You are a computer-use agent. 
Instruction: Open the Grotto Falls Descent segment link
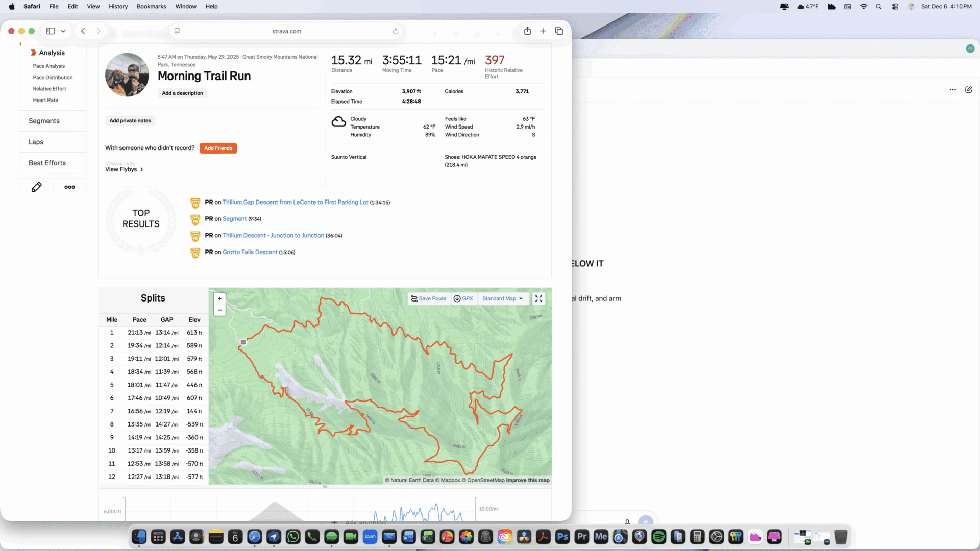(250, 252)
